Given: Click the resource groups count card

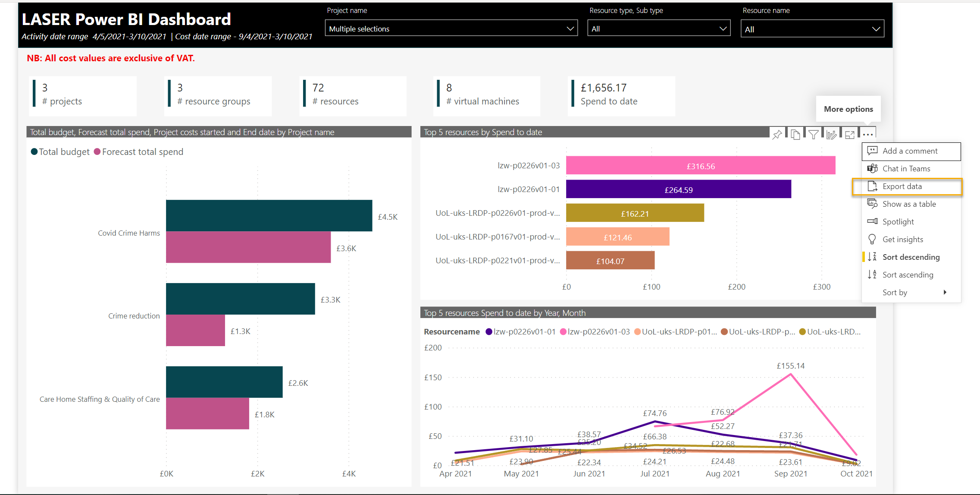Looking at the screenshot, I should tap(218, 95).
